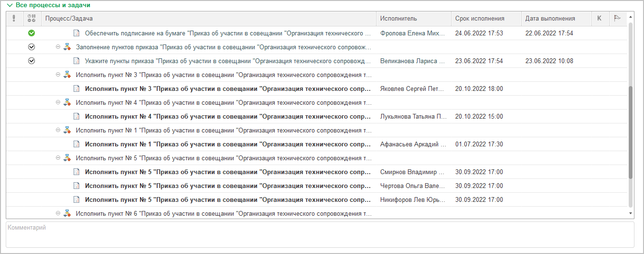Collapse the "Исполнить пункт № 5" process node

[x=58, y=158]
